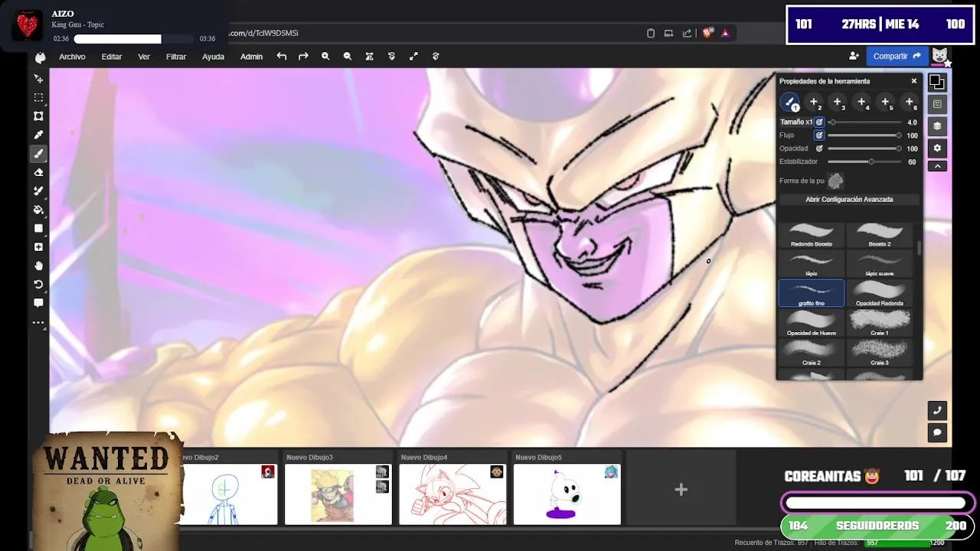
Task: Click the Brave Shields icon in address bar
Action: (707, 33)
